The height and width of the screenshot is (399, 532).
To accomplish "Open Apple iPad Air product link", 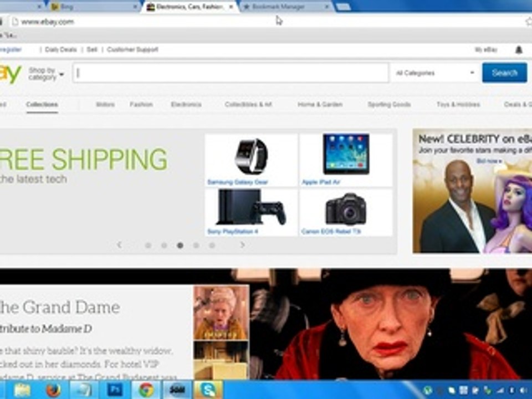I will click(x=321, y=182).
